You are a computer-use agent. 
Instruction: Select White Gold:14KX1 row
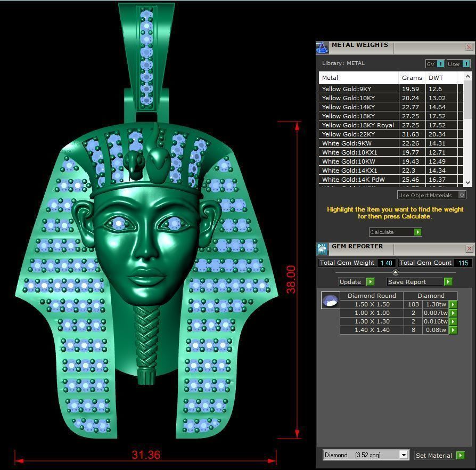tap(391, 171)
